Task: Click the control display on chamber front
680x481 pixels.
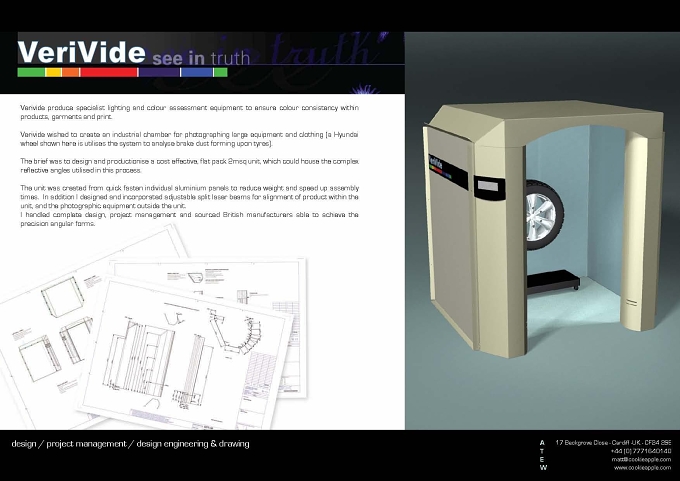Action: (x=488, y=186)
